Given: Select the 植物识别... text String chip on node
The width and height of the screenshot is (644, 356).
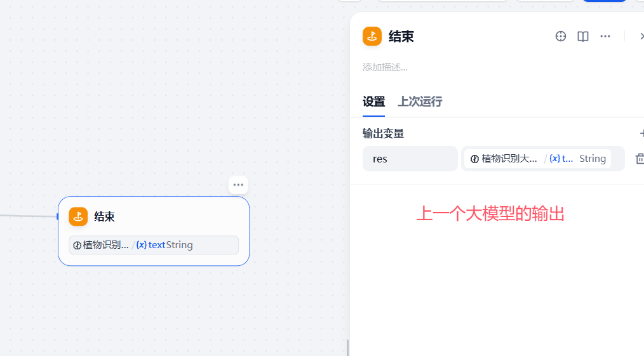Looking at the screenshot, I should click(x=154, y=245).
